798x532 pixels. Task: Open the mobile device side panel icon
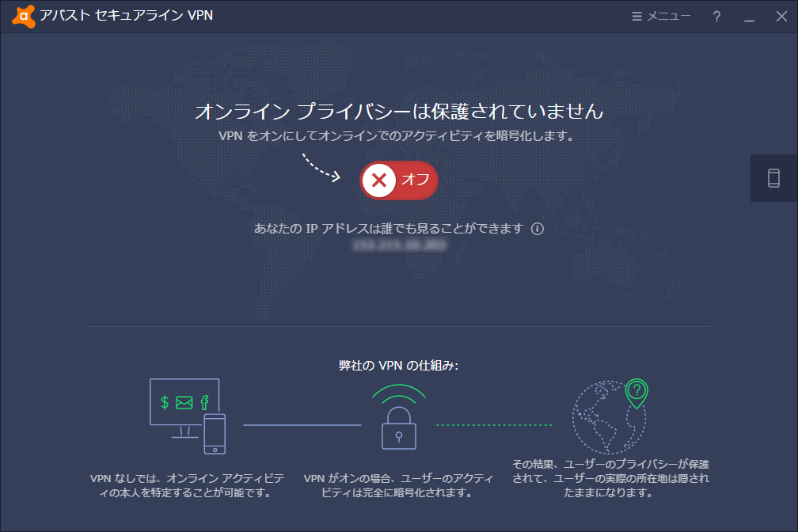773,178
